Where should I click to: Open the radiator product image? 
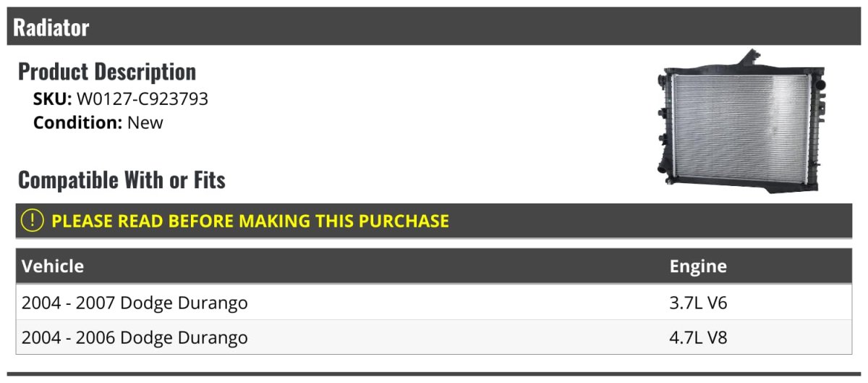click(x=740, y=122)
